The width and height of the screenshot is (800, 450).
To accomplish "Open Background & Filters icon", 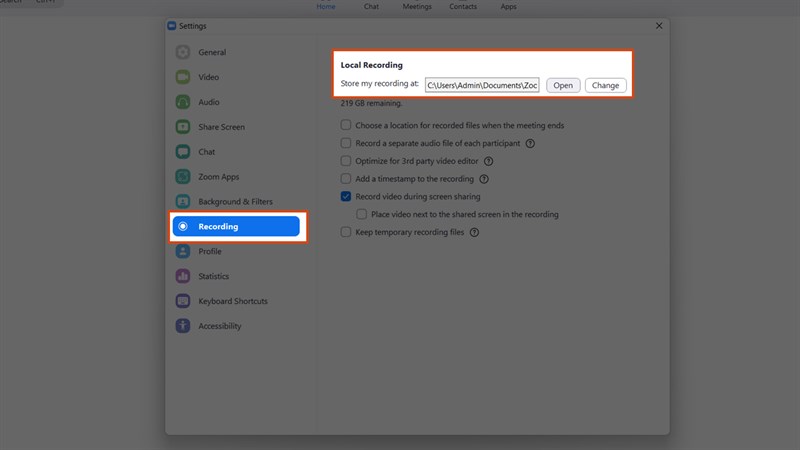I will pyautogui.click(x=183, y=202).
